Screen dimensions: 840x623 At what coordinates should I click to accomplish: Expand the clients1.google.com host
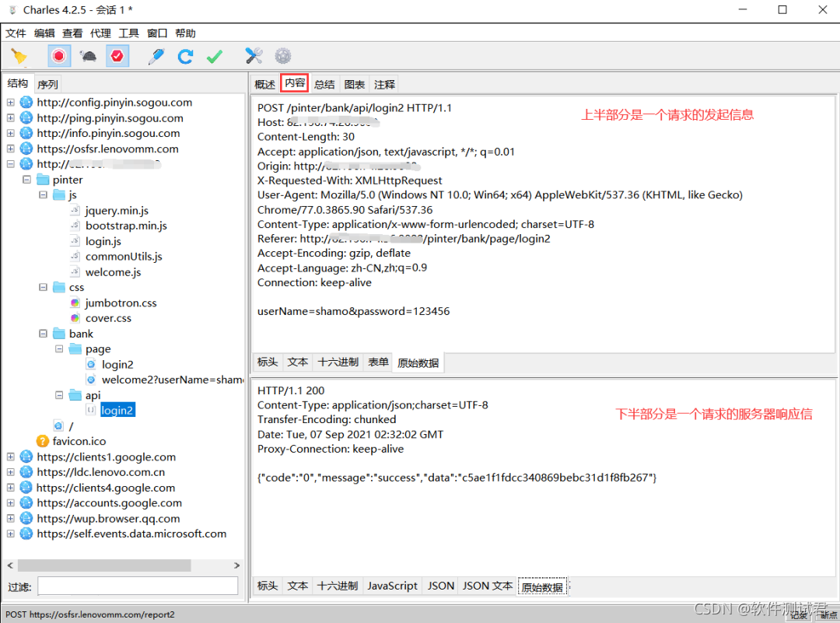(11, 457)
